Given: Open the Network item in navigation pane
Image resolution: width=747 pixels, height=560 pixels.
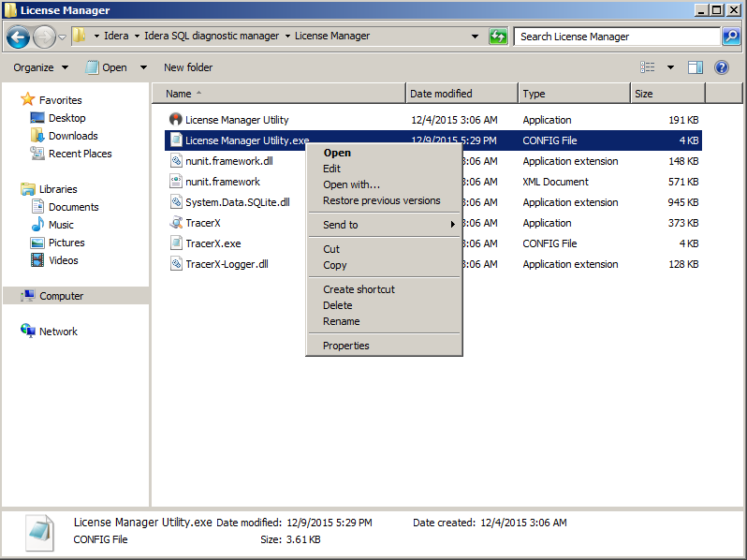Looking at the screenshot, I should tap(58, 332).
